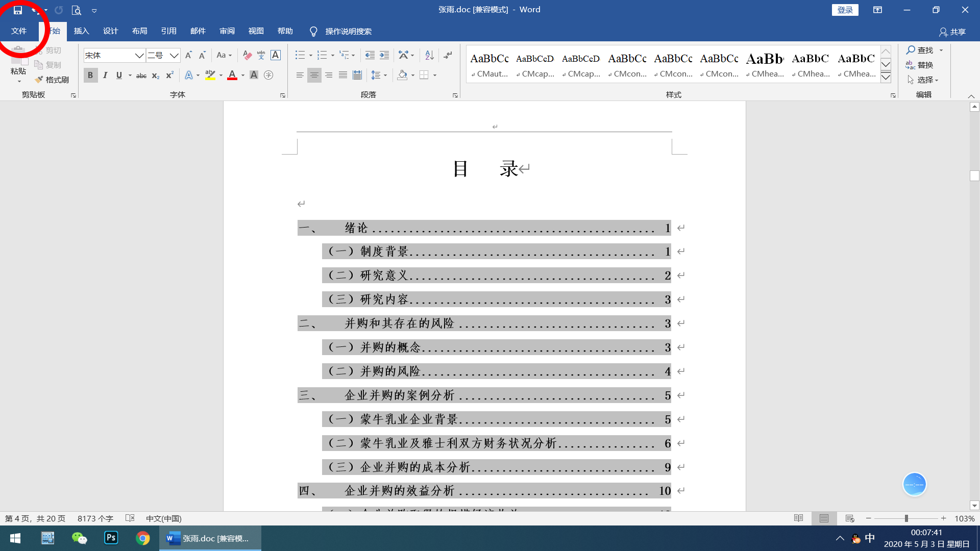Click the text highlight color icon

[210, 75]
